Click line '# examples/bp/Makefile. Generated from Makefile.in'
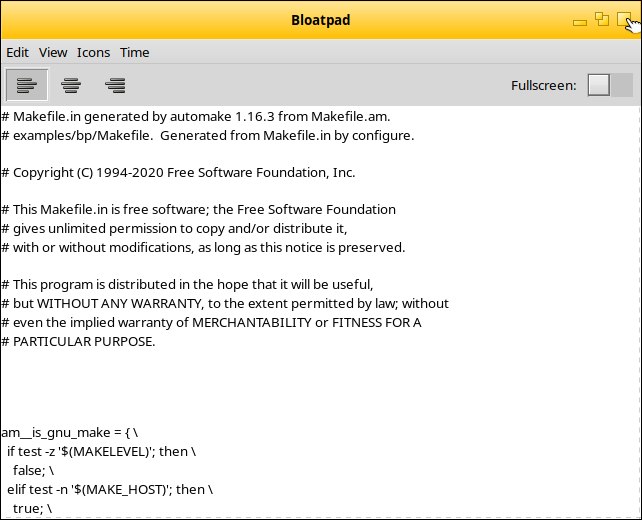The image size is (642, 520). [x=208, y=136]
